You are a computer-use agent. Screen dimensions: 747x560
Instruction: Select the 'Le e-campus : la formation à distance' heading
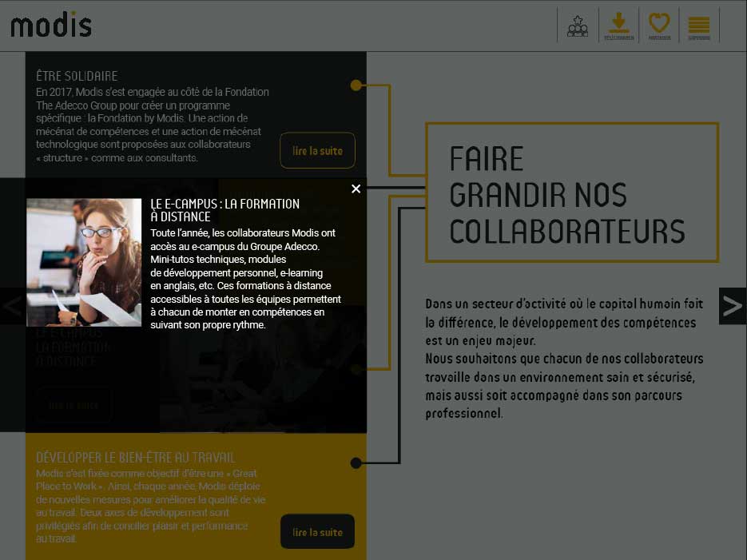[x=224, y=210]
